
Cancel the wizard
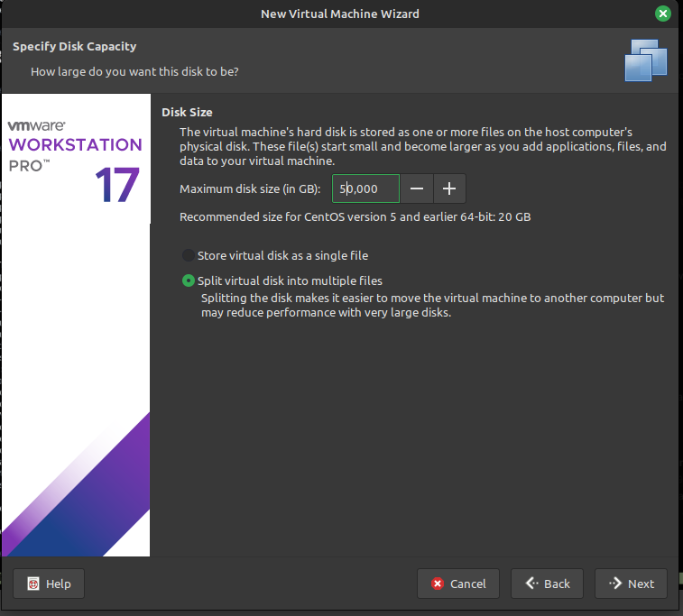coord(458,584)
